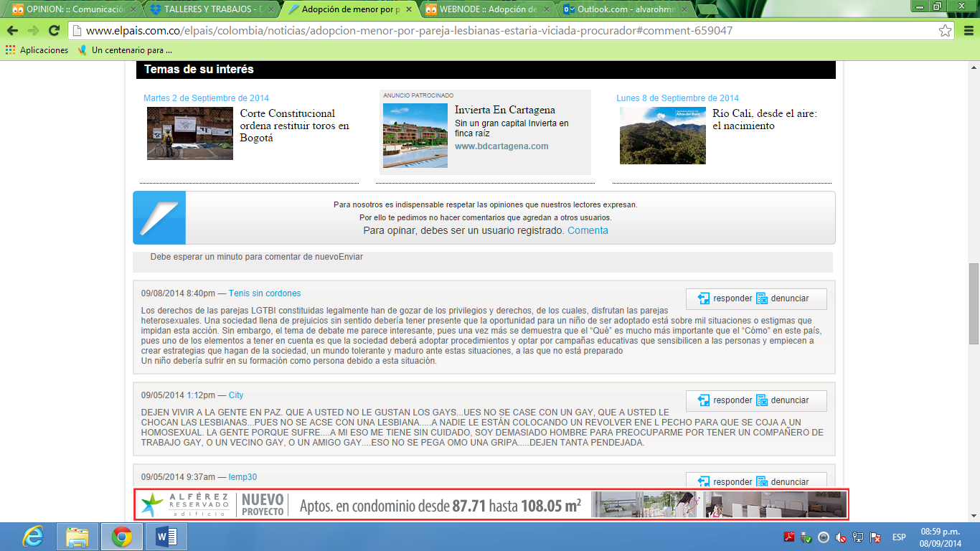Click the URL address bar
980x551 pixels.
click(502, 31)
